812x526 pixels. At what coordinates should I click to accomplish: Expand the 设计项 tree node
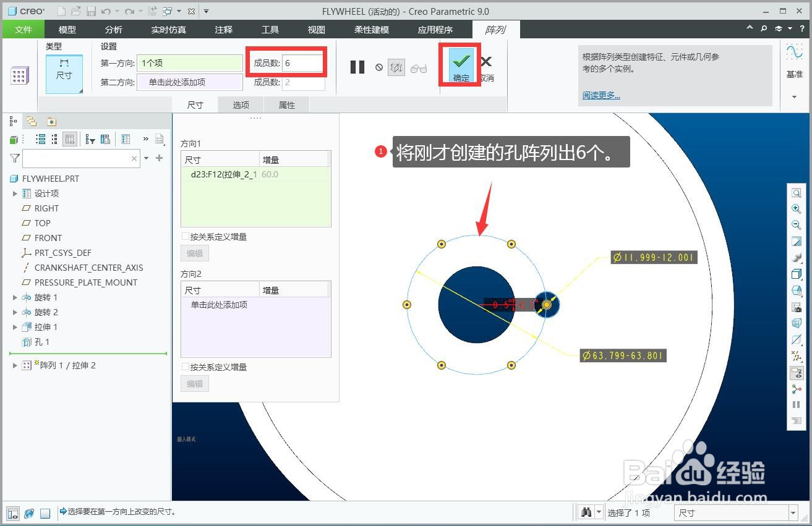15,193
